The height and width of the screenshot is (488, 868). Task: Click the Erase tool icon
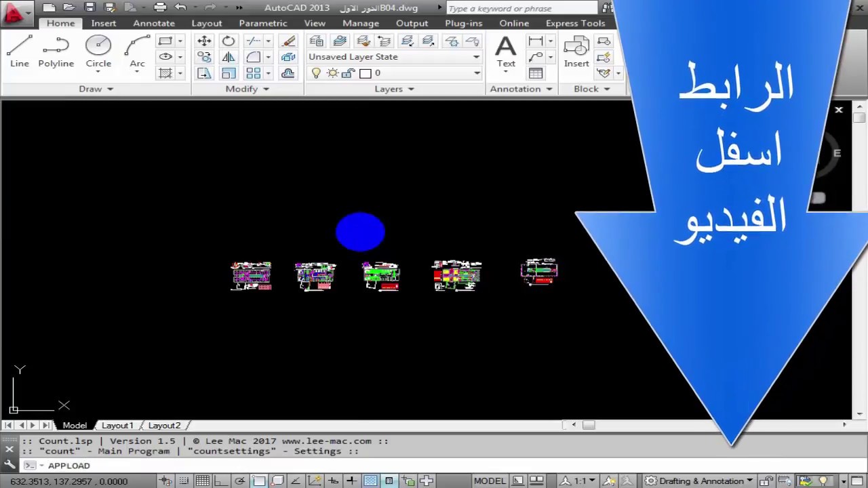288,41
